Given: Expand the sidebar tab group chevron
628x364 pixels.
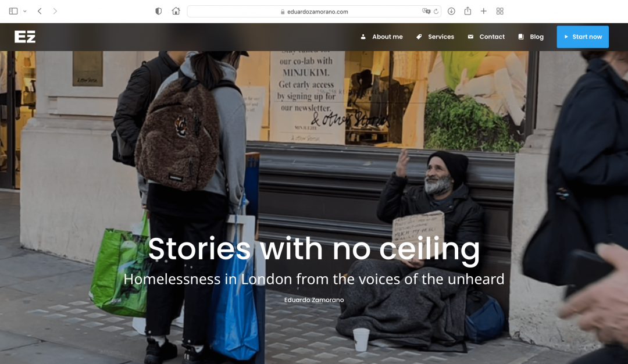Looking at the screenshot, I should [x=25, y=11].
